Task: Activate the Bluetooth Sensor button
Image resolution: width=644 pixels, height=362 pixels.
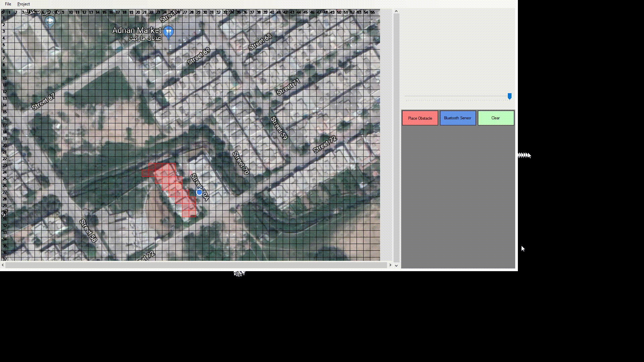Action: [458, 118]
